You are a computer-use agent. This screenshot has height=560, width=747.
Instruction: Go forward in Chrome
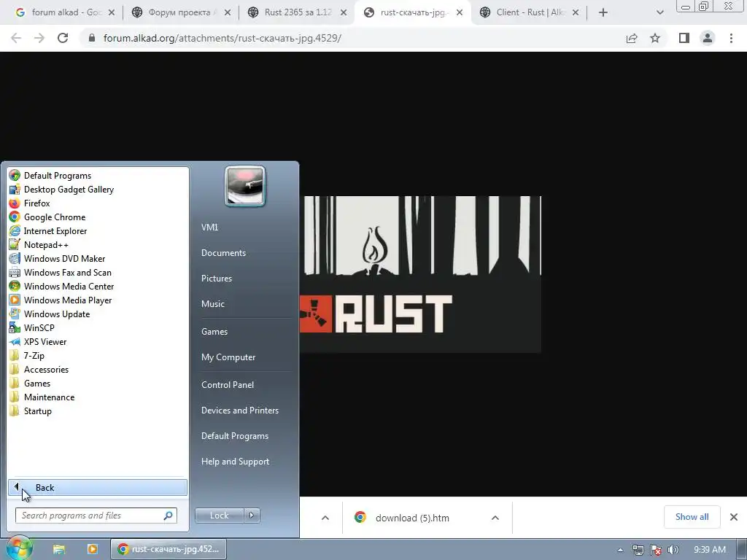tap(39, 38)
